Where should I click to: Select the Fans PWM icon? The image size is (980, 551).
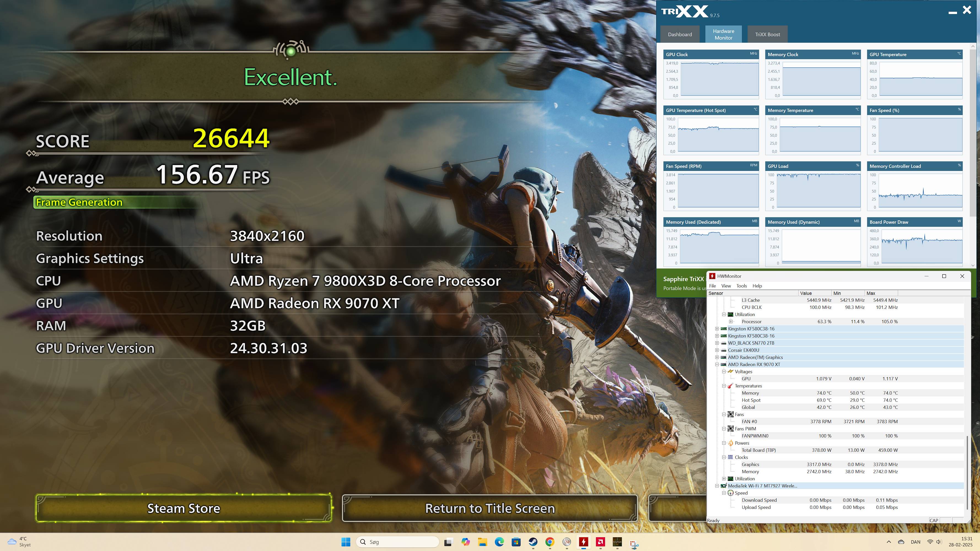tap(730, 429)
